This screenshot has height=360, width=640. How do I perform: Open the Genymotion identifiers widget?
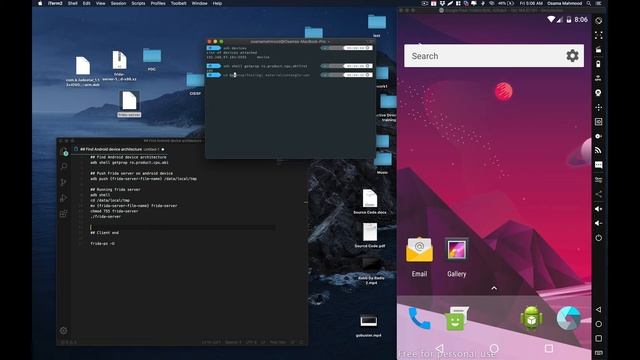point(598,122)
